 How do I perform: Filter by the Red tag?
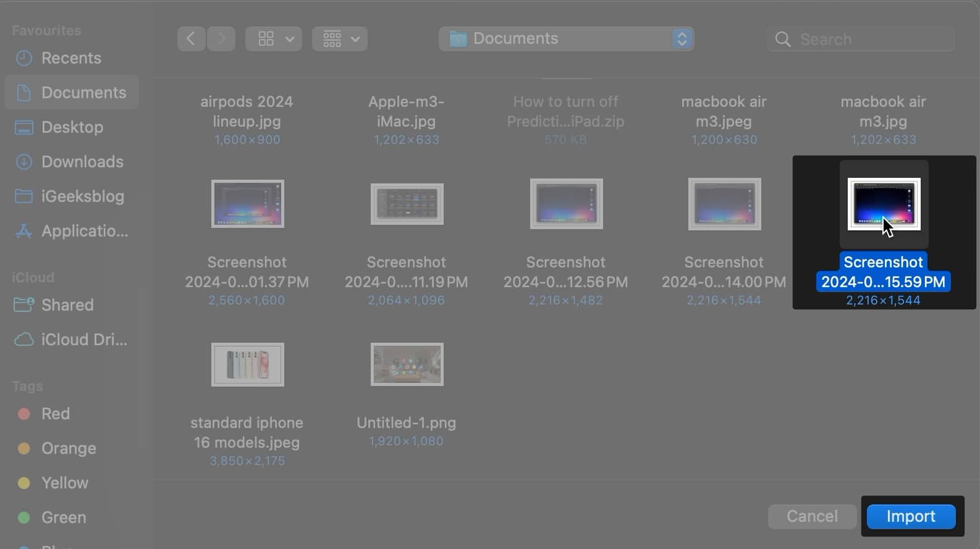(x=71, y=414)
